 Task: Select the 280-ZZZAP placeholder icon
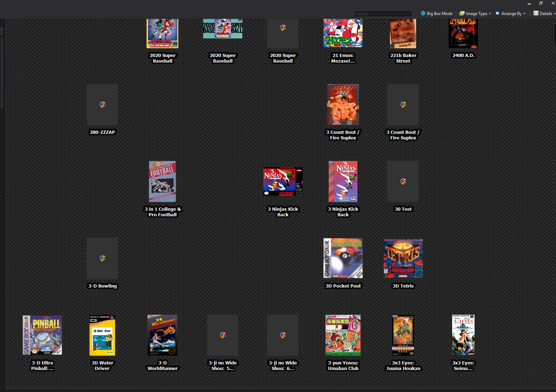click(102, 104)
